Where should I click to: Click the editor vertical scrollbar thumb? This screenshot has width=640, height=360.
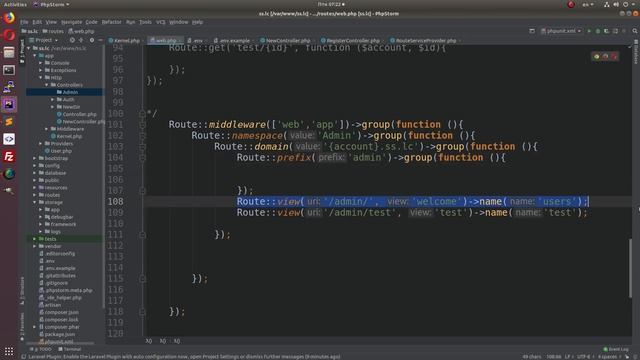[631, 268]
